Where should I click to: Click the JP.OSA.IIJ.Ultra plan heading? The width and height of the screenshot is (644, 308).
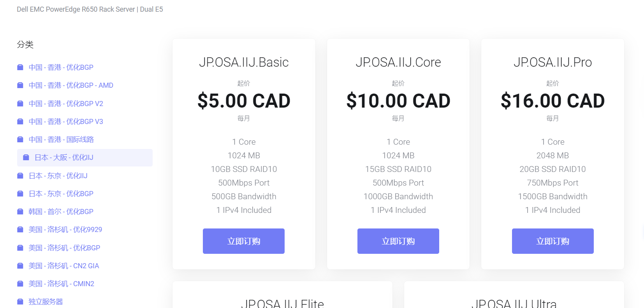(x=514, y=303)
